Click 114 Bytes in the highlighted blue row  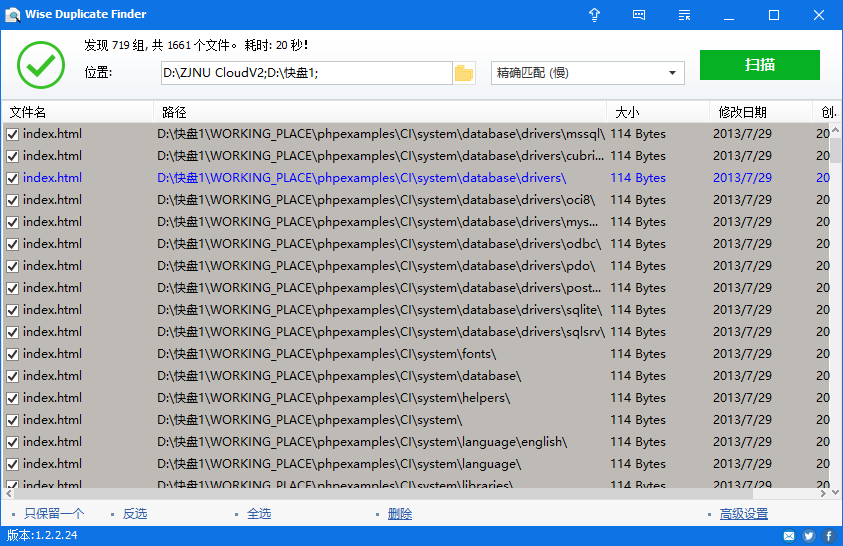click(638, 178)
